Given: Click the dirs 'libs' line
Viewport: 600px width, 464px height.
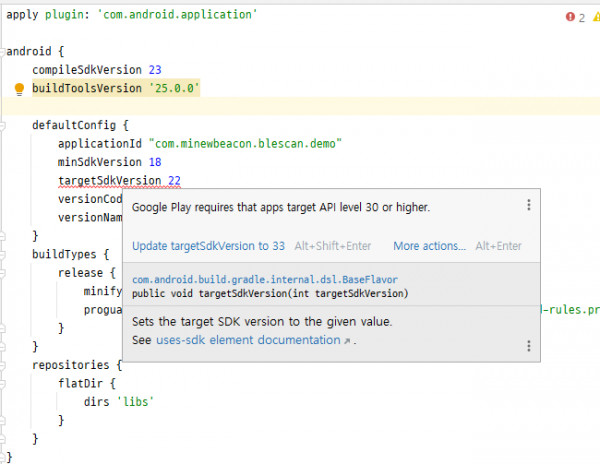Looking at the screenshot, I should pos(119,402).
